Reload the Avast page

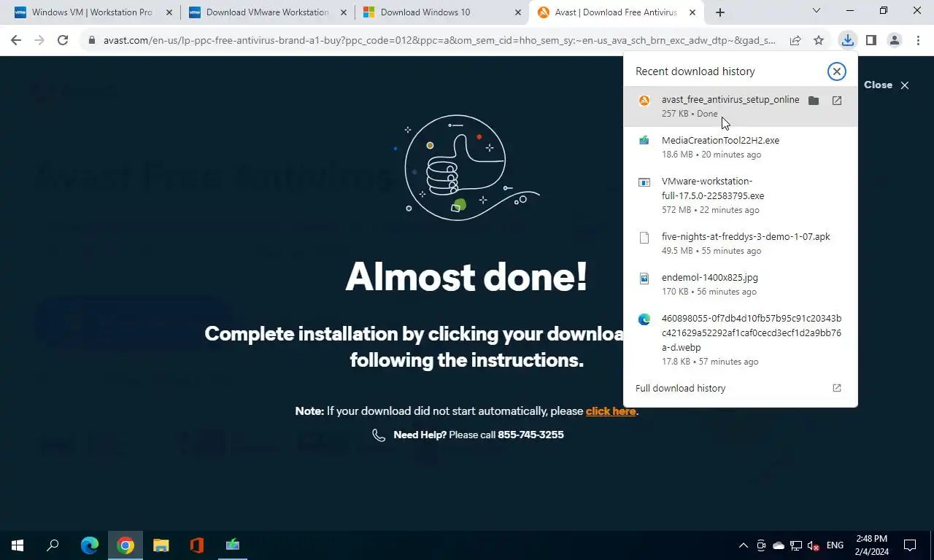tap(63, 41)
